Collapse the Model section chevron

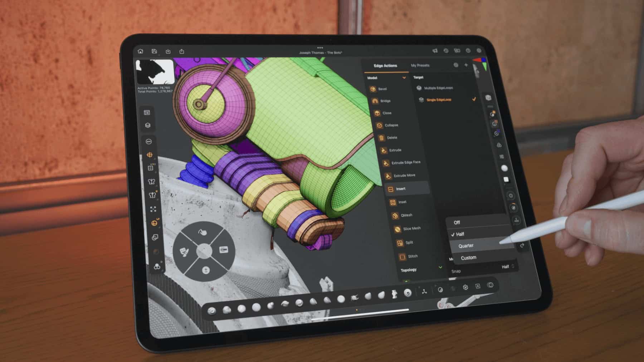[404, 78]
